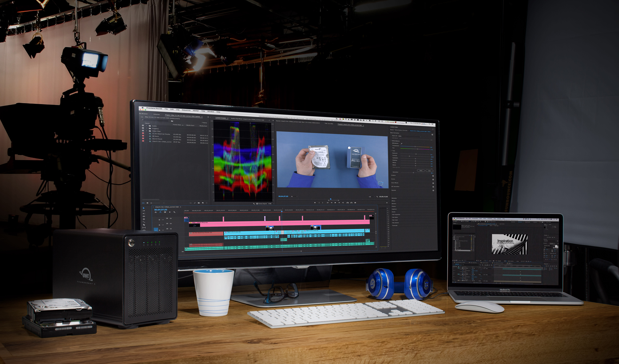Select the Selection arrow tool in timeline toolbar
Viewport: 619px width, 364px height.
point(144,208)
